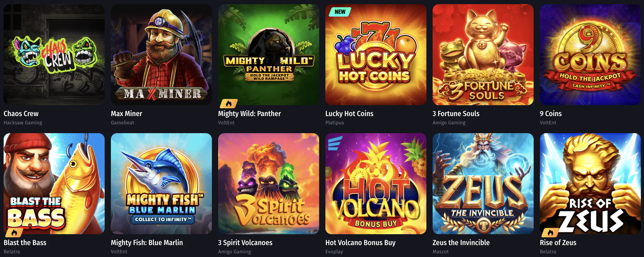
Task: Click the flame badge on Mighty Wild: Panther
Action: pyautogui.click(x=228, y=104)
